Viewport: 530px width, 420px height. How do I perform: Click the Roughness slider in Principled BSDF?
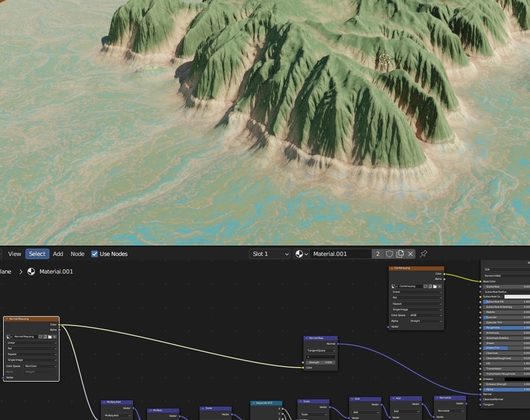(506, 328)
